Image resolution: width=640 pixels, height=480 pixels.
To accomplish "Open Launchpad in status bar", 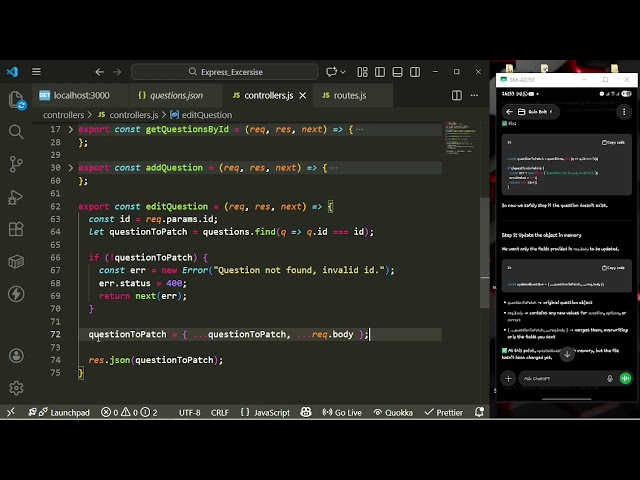I will click(59, 413).
